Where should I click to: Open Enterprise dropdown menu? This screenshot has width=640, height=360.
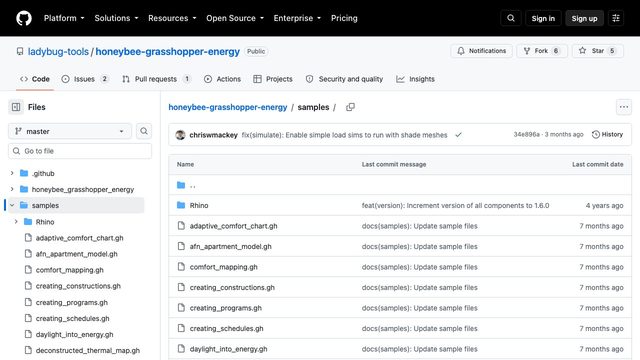pos(297,18)
